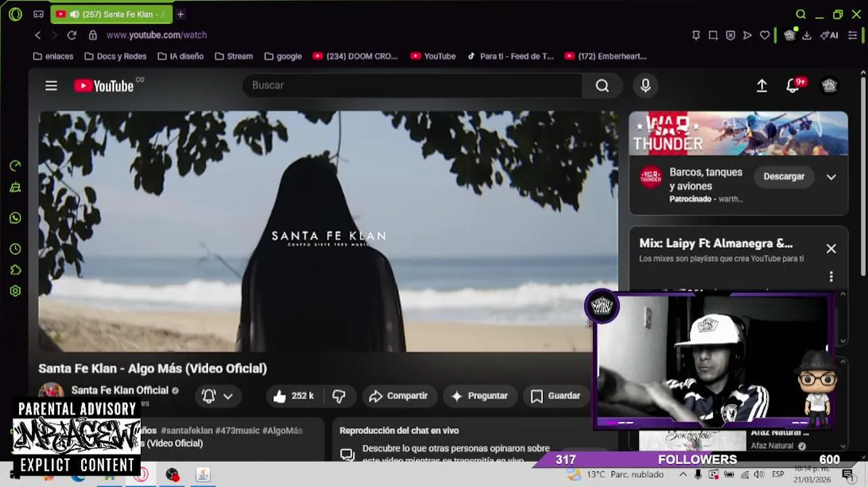The width and height of the screenshot is (868, 487).
Task: Open the (234) DOOM CRO... bookmark
Action: [356, 56]
